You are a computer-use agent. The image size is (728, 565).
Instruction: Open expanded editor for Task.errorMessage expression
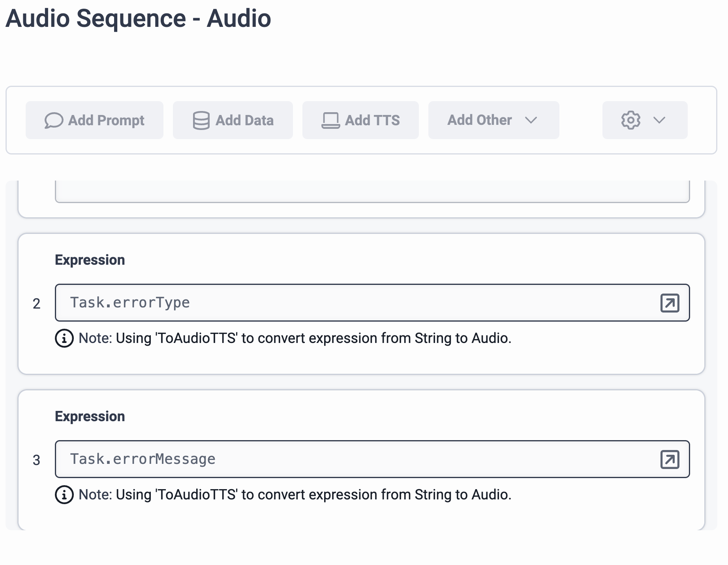tap(670, 460)
